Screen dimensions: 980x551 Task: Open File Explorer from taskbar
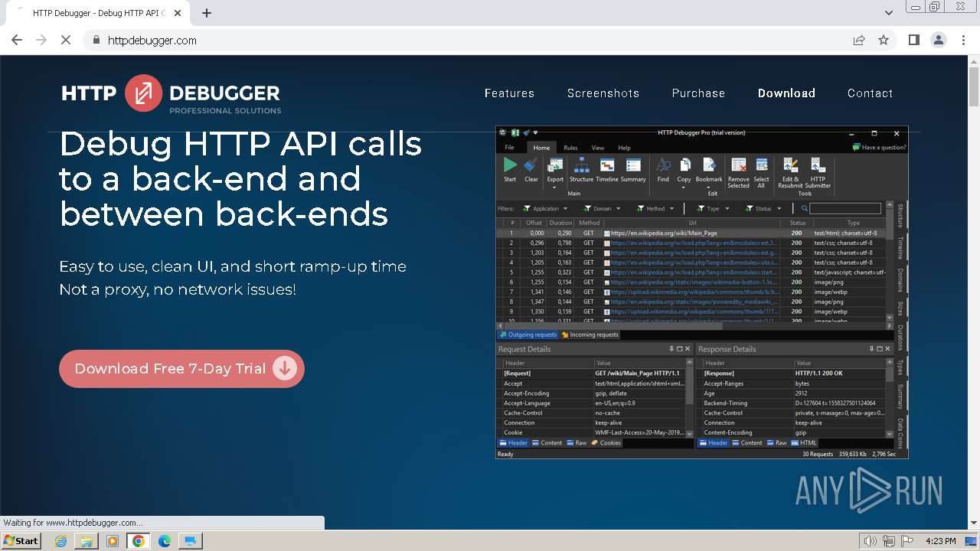[x=87, y=541]
